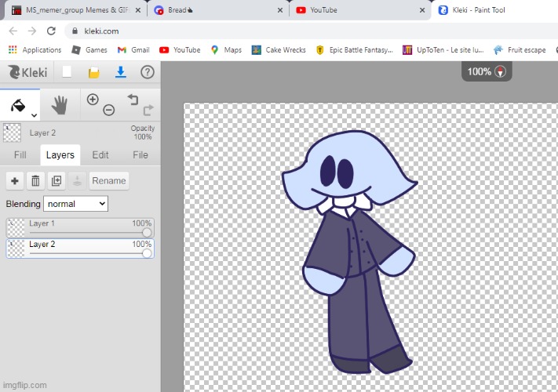Viewport: 558px width, 392px height.
Task: Open the help question mark icon
Action: [x=148, y=72]
